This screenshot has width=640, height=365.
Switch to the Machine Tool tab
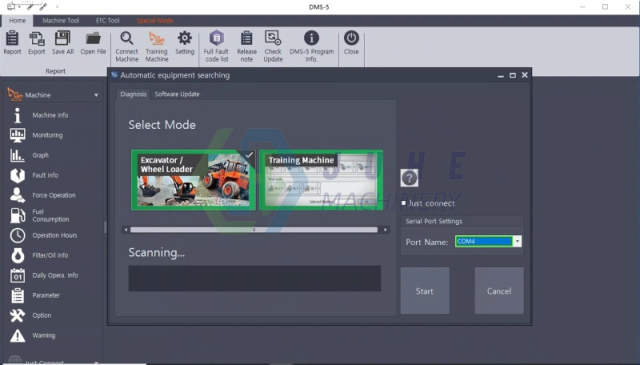[61, 20]
